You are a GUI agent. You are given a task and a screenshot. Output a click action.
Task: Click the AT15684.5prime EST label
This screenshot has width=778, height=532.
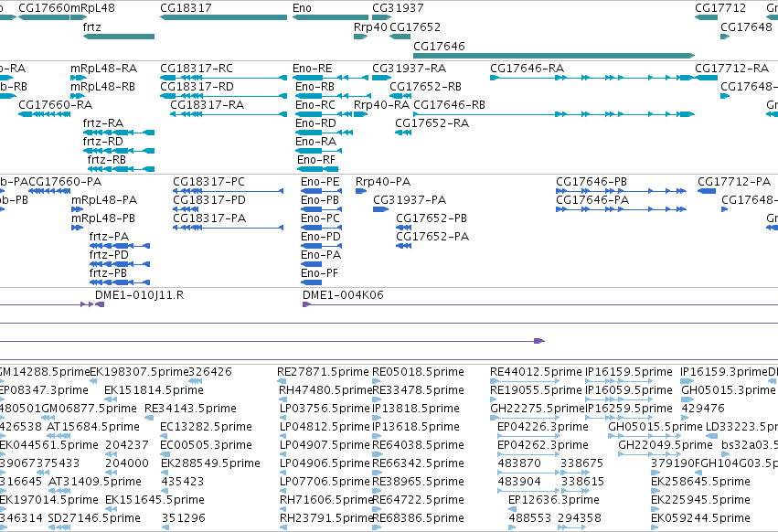92,427
